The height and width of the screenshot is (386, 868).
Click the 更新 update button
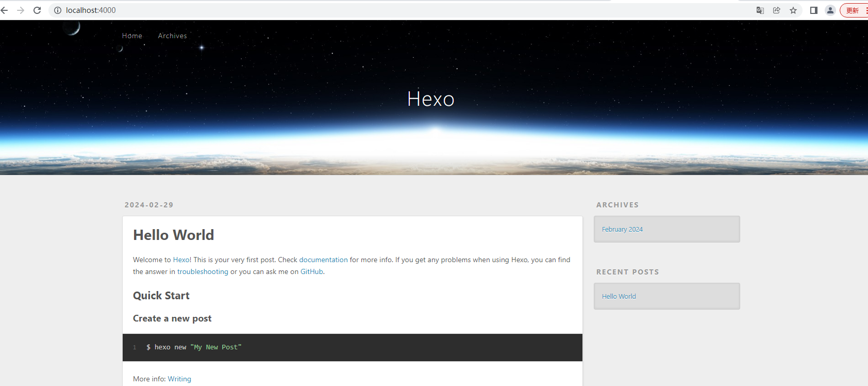(853, 10)
